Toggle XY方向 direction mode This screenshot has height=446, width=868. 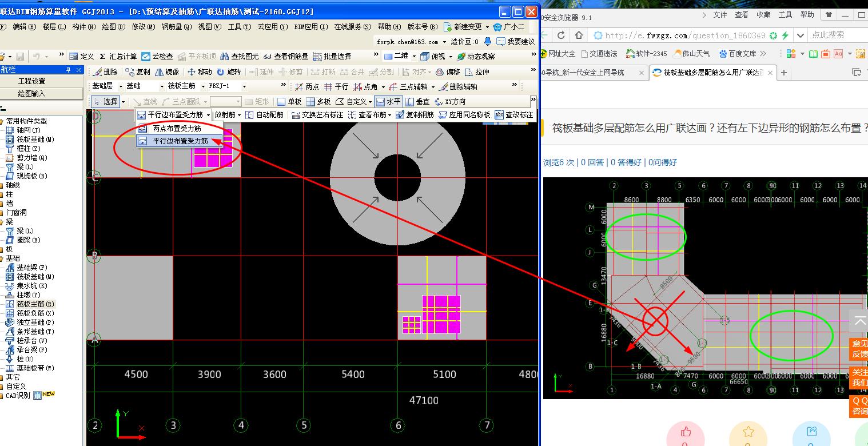[450, 102]
